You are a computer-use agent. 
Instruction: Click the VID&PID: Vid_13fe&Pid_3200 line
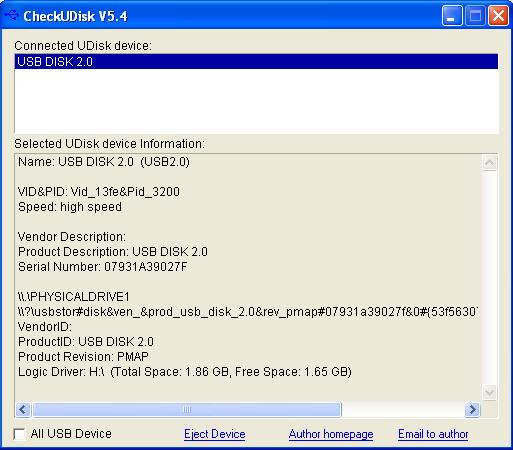coord(99,192)
